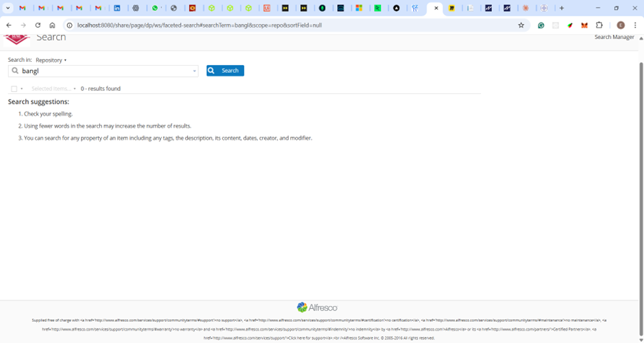Switch to the WhatsApp tab
The image size is (644, 343).
pos(155,8)
